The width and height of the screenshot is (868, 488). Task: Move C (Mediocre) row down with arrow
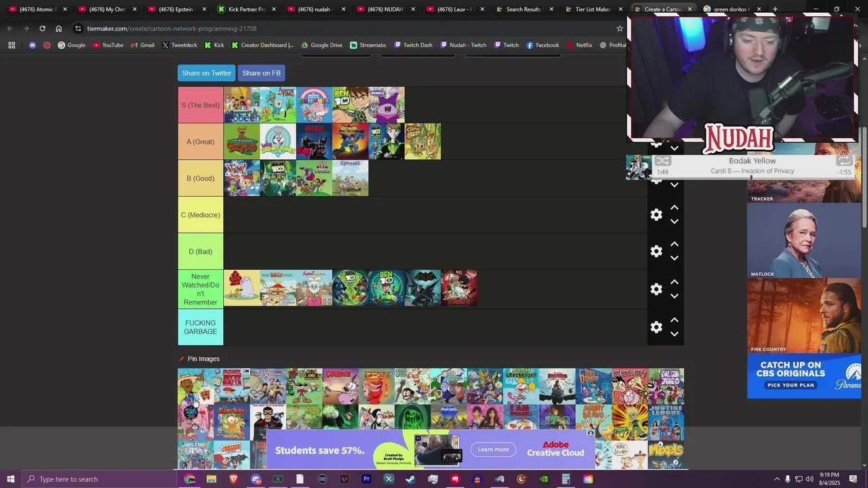[674, 222]
